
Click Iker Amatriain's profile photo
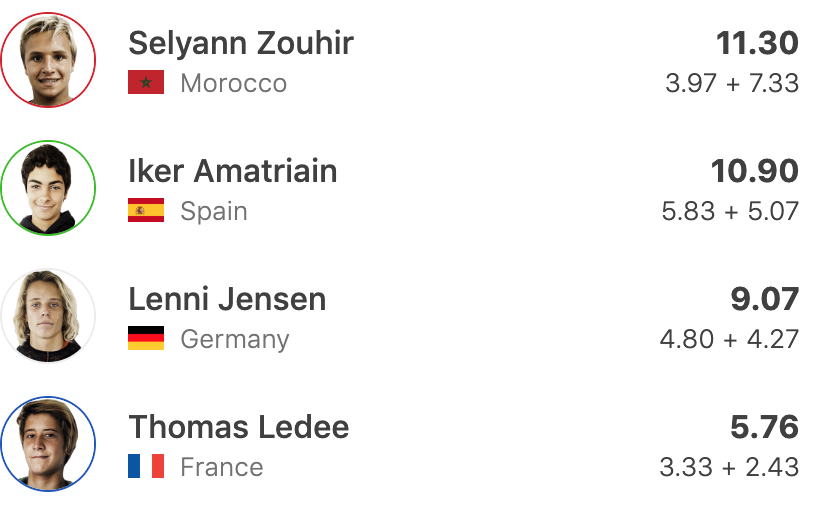48,188
